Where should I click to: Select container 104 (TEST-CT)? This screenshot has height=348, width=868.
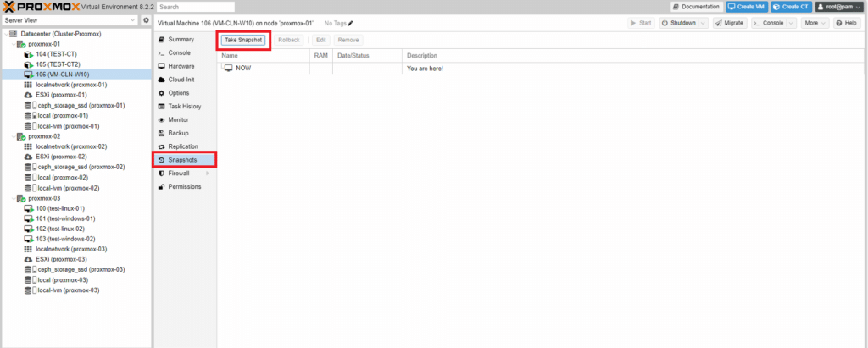(56, 54)
